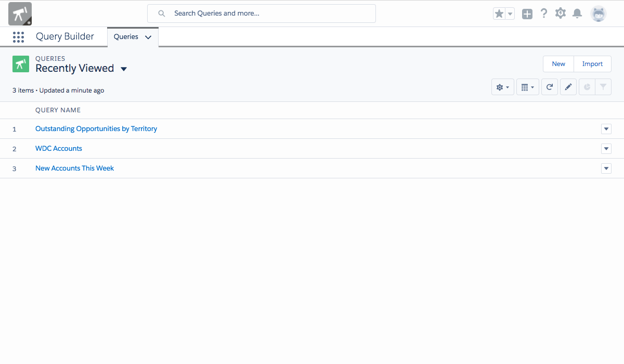The width and height of the screenshot is (624, 364).
Task: Click the New button
Action: pos(558,64)
